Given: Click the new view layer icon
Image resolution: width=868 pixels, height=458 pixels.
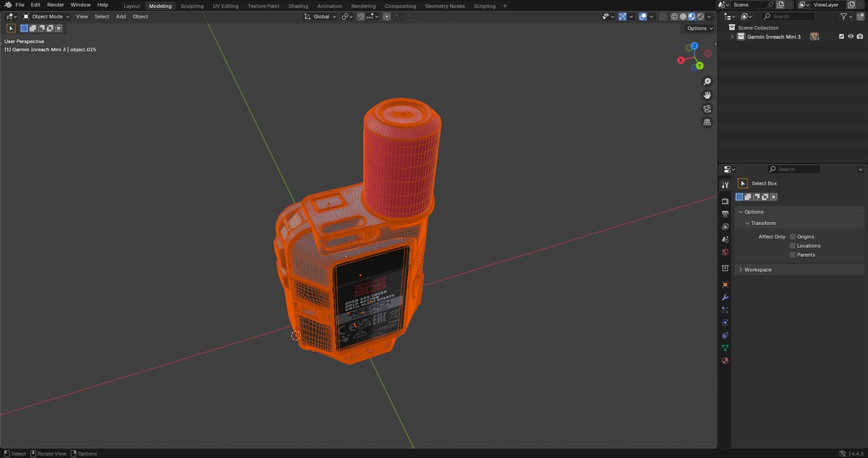Looking at the screenshot, I should click(x=851, y=5).
